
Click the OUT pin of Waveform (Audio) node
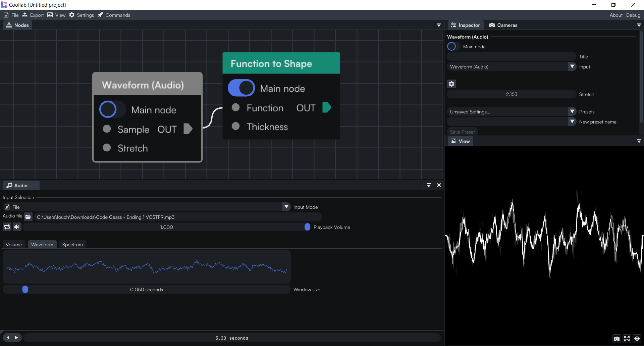point(188,129)
